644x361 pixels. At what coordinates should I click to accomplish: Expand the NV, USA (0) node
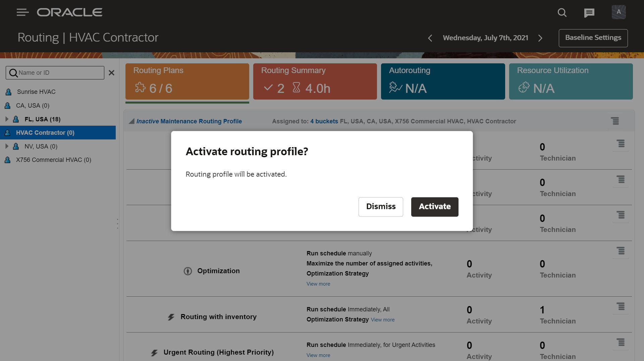click(x=7, y=146)
